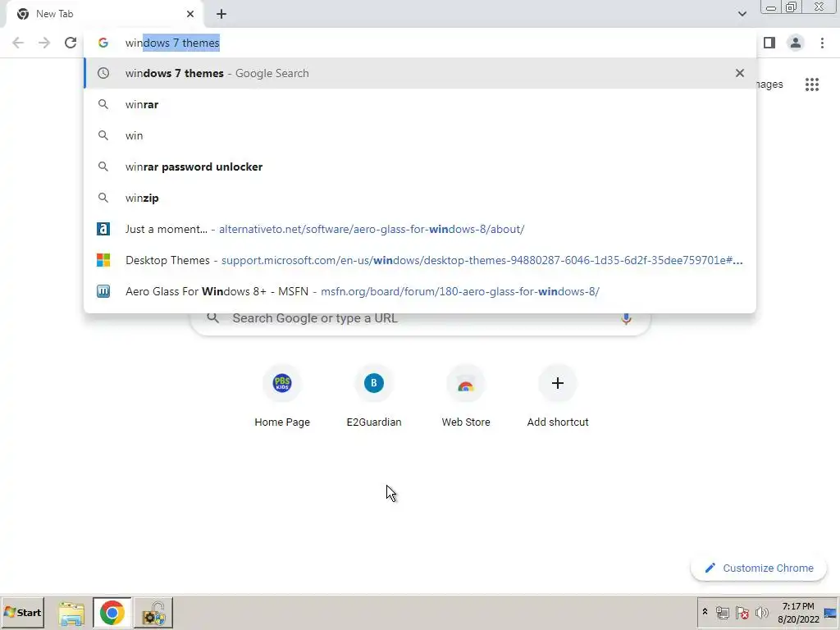Click the clock icon of history suggestion
This screenshot has width=840, height=630.
[x=103, y=73]
